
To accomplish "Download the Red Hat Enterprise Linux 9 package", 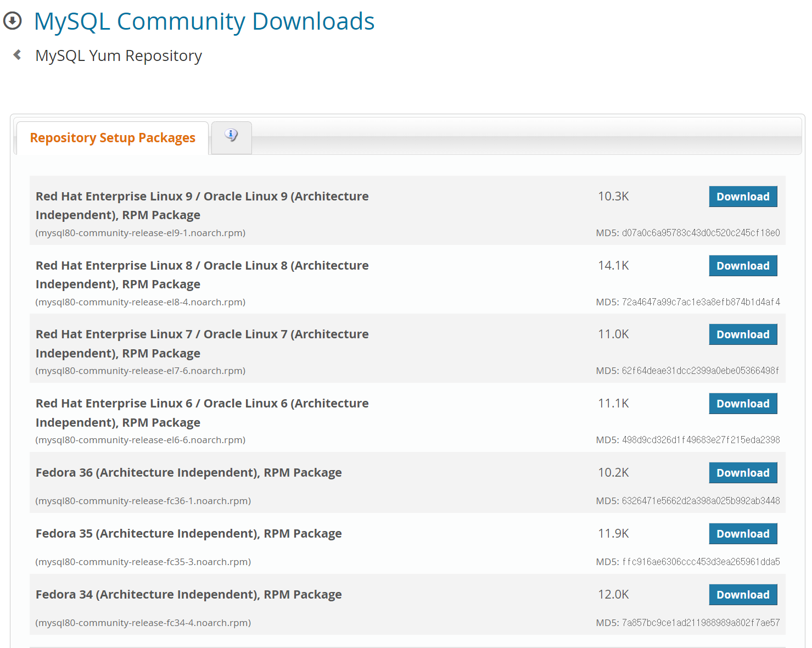I will [743, 197].
